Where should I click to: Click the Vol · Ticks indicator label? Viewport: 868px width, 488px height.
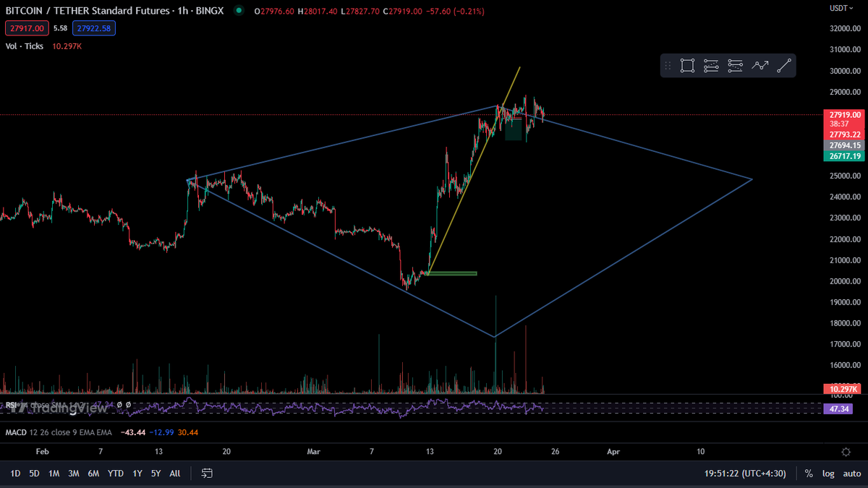(x=25, y=46)
